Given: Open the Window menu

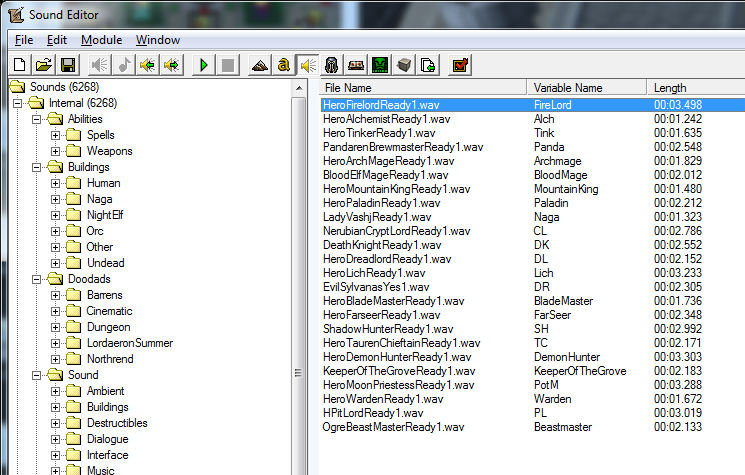Looking at the screenshot, I should click(x=158, y=40).
